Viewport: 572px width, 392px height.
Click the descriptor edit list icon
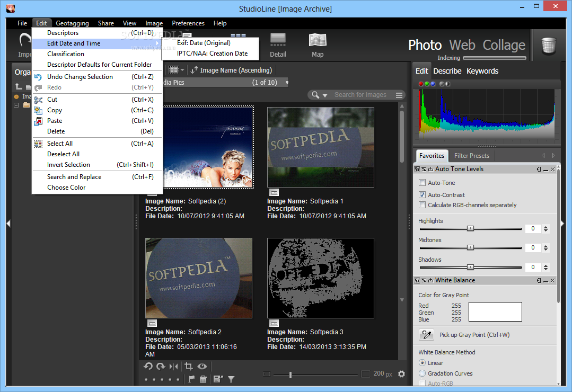[x=218, y=379]
